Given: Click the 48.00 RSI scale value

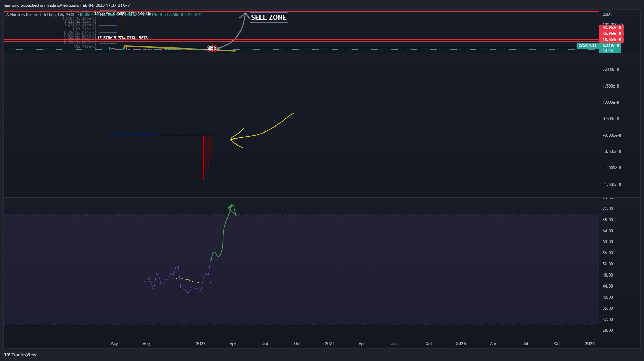Looking at the screenshot, I should pyautogui.click(x=607, y=275).
